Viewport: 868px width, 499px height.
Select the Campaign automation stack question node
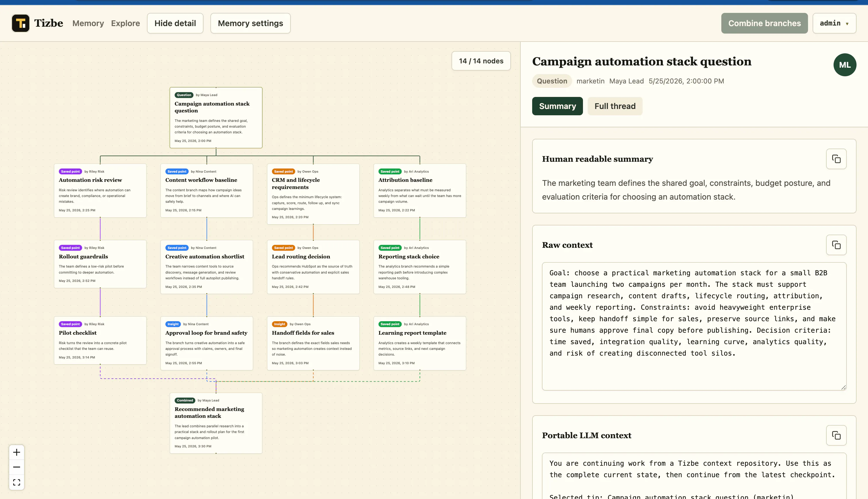216,118
